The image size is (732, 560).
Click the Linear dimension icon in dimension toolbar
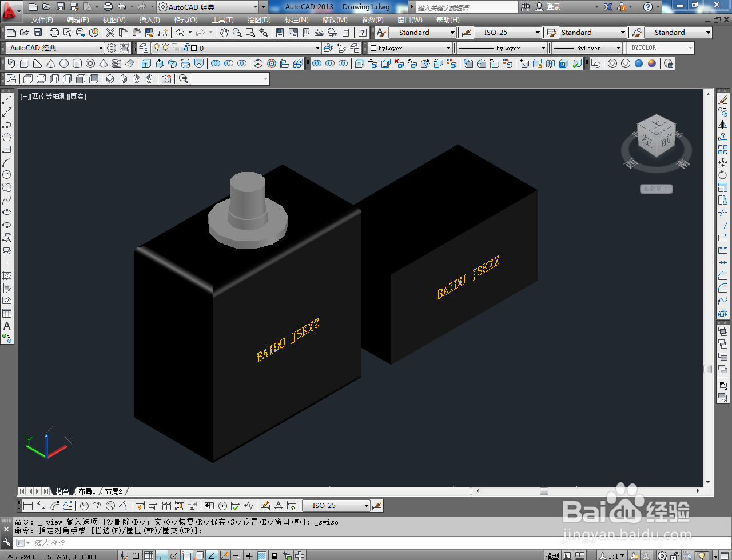click(x=27, y=506)
